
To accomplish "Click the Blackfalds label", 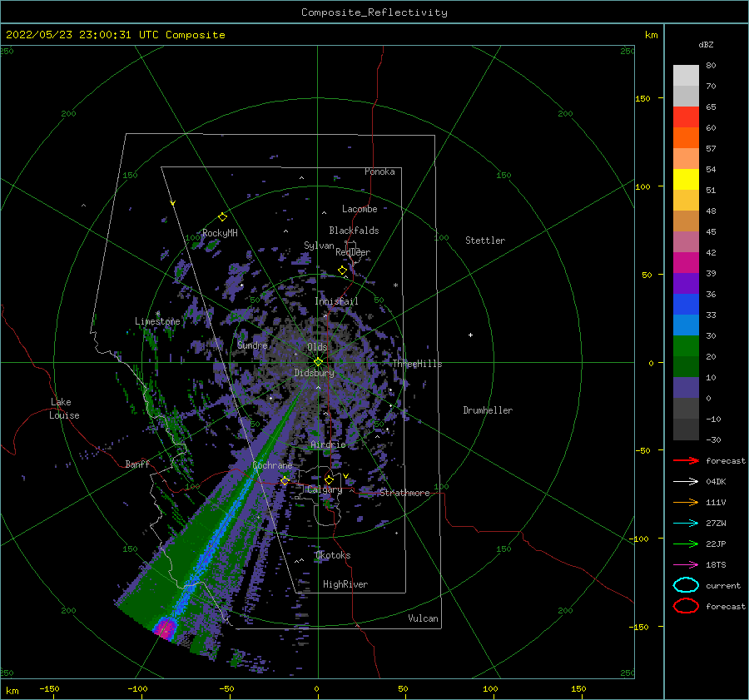I will point(354,231).
